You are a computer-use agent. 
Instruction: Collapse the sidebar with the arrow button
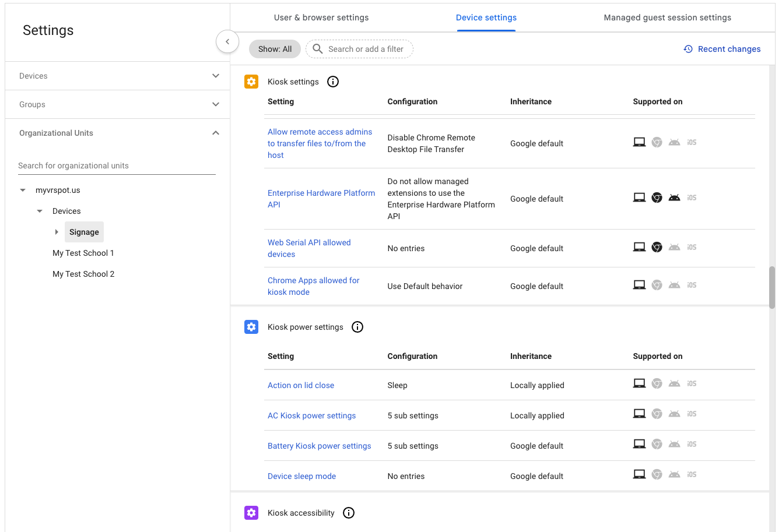[227, 41]
